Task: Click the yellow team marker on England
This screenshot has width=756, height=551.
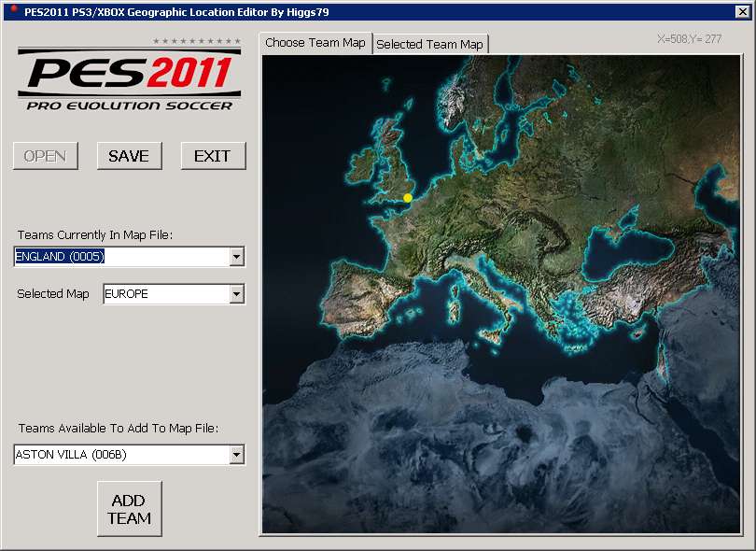Action: 408,197
